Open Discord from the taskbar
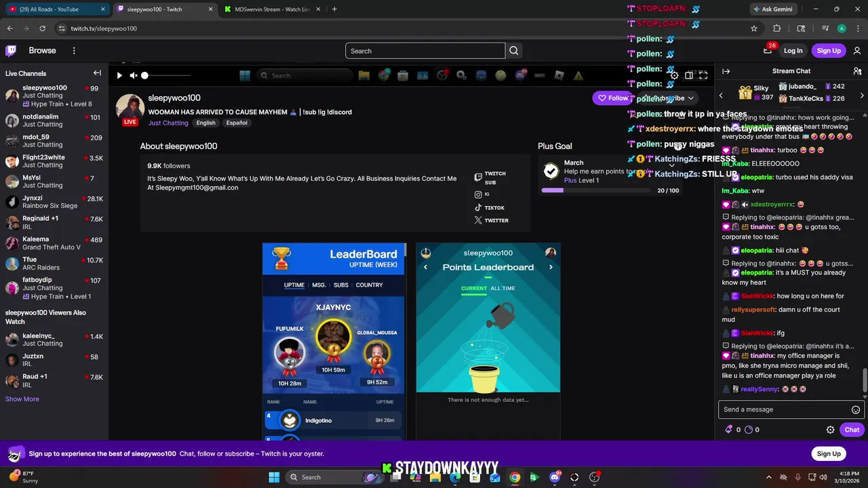This screenshot has width=868, height=488. [x=555, y=477]
